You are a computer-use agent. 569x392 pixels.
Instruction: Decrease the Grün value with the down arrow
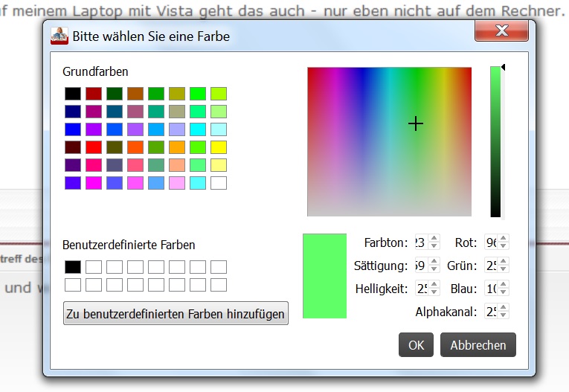click(503, 269)
